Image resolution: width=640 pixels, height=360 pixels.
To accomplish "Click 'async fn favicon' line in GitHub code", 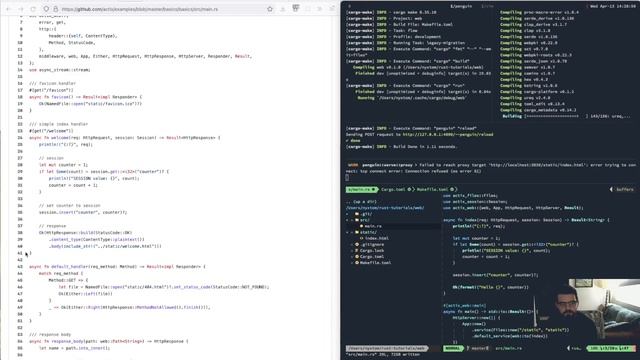I will tap(85, 97).
